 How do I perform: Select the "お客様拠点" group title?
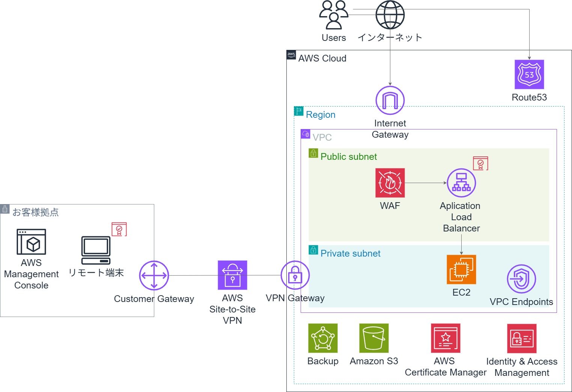click(x=36, y=212)
